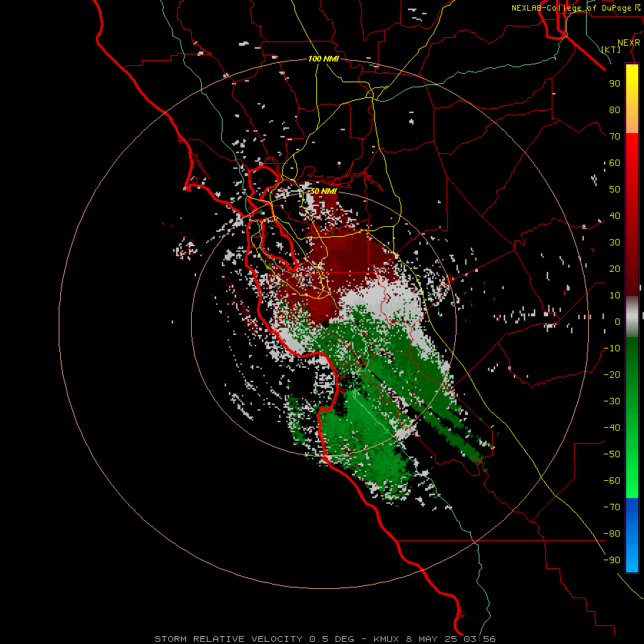Select the -50 value on the velocity scale
The height and width of the screenshot is (644, 644).
tap(612, 454)
